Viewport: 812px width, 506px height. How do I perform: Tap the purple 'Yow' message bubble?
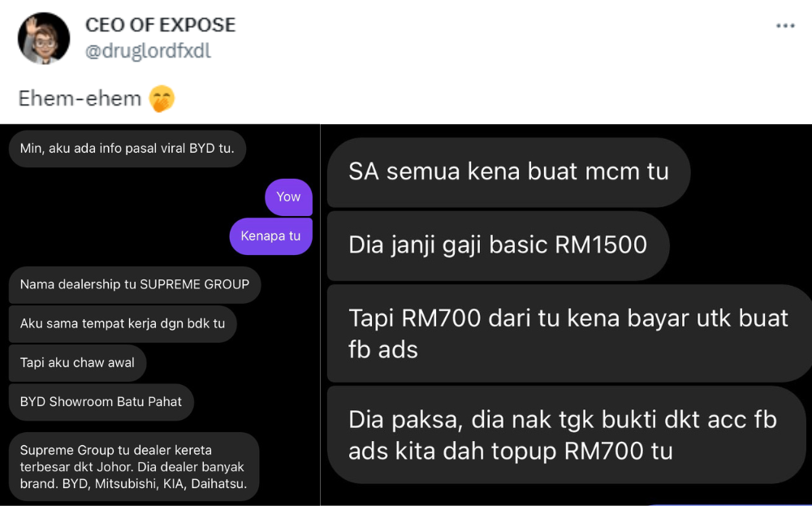tap(288, 197)
